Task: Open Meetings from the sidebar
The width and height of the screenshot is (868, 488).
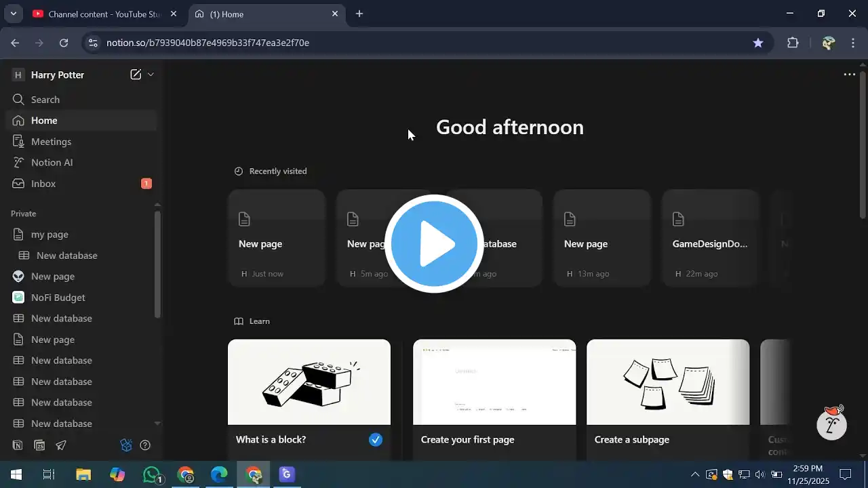Action: (81, 142)
